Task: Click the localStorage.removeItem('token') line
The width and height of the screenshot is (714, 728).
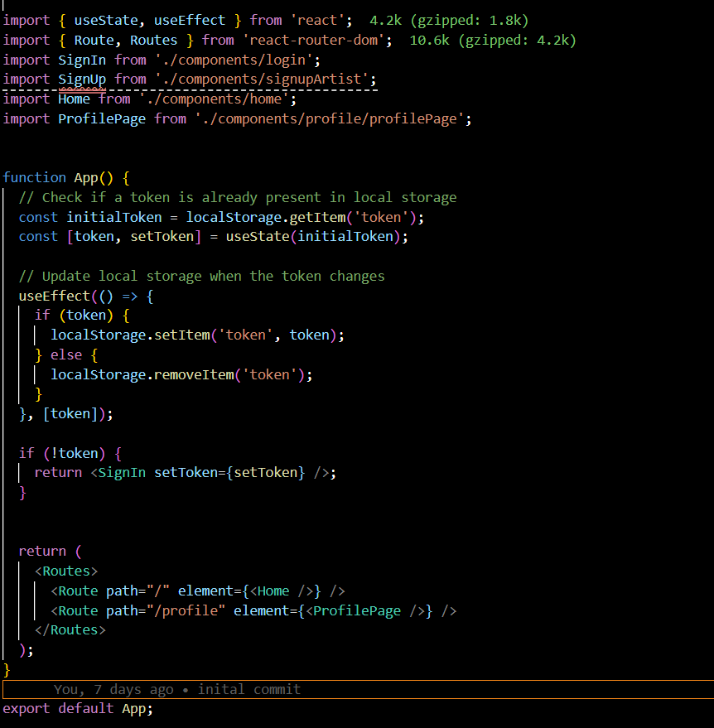Action: [182, 374]
